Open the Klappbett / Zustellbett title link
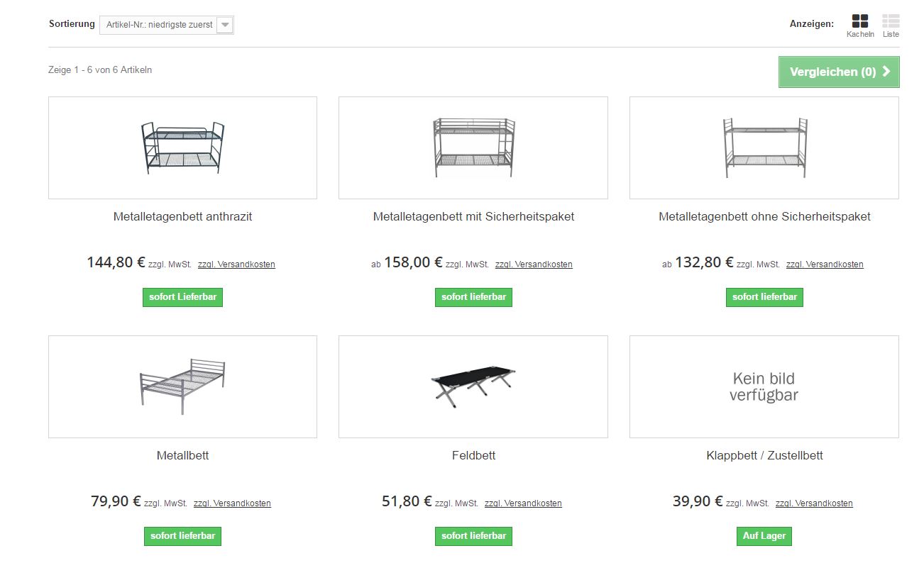The height and width of the screenshot is (563, 924). 764,455
